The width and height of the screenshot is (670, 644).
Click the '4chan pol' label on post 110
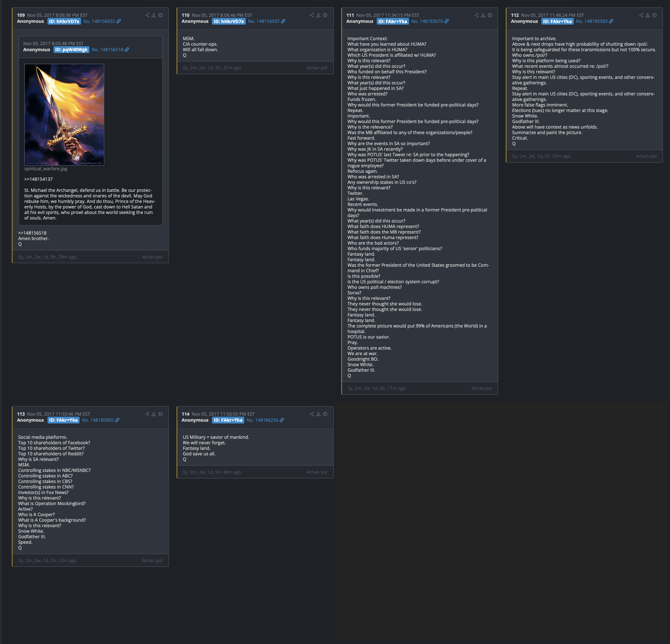click(317, 68)
